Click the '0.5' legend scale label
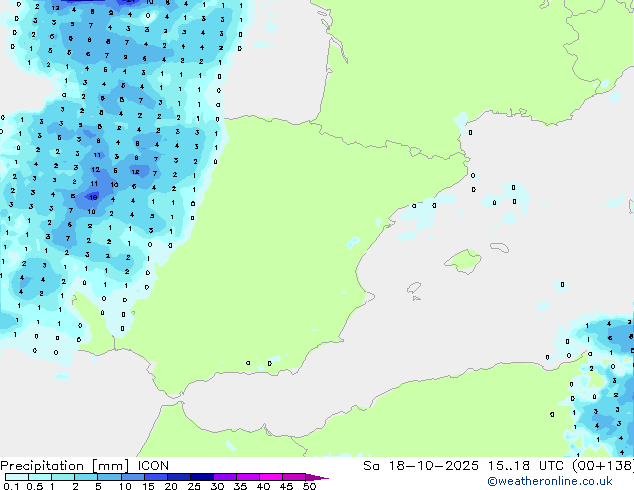Screen dimensions: 634x490 tap(35, 486)
